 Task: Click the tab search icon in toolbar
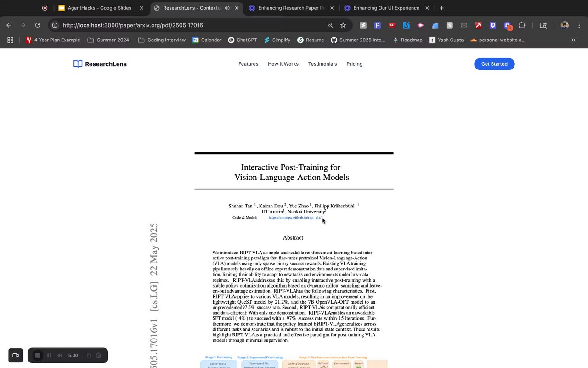point(543,25)
